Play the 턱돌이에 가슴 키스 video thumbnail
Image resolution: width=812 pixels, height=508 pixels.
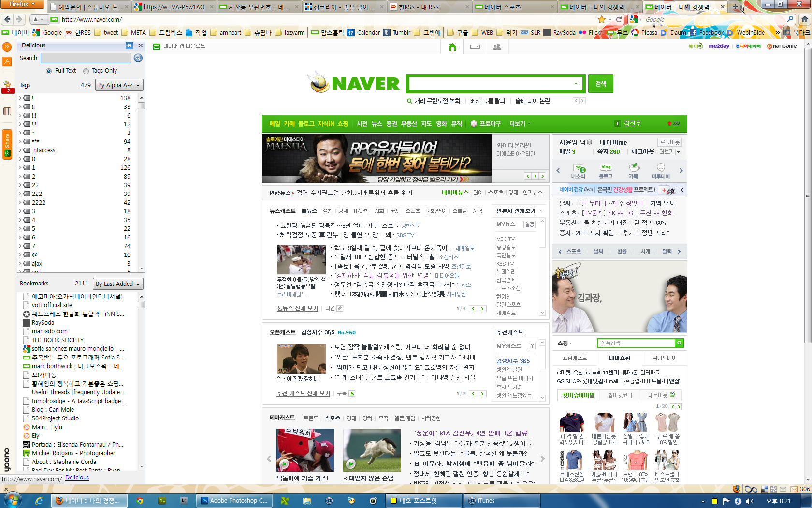(305, 450)
